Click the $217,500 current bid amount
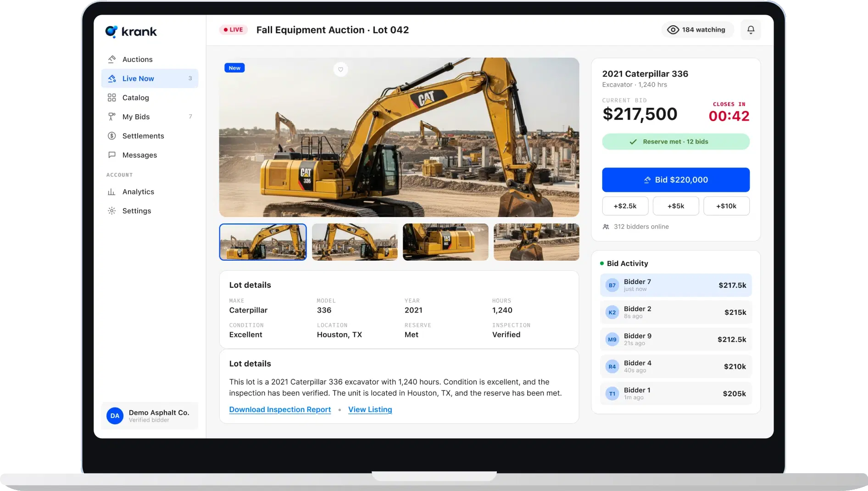The width and height of the screenshot is (868, 491). click(x=640, y=114)
